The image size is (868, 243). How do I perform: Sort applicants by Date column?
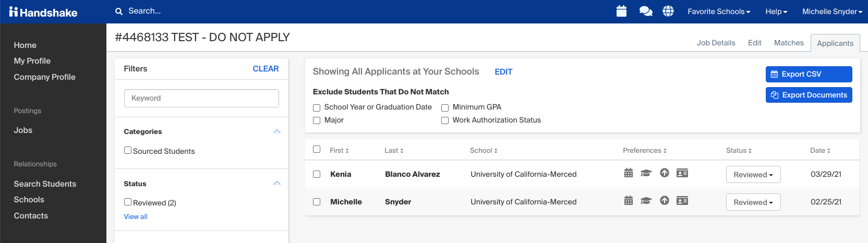[820, 150]
